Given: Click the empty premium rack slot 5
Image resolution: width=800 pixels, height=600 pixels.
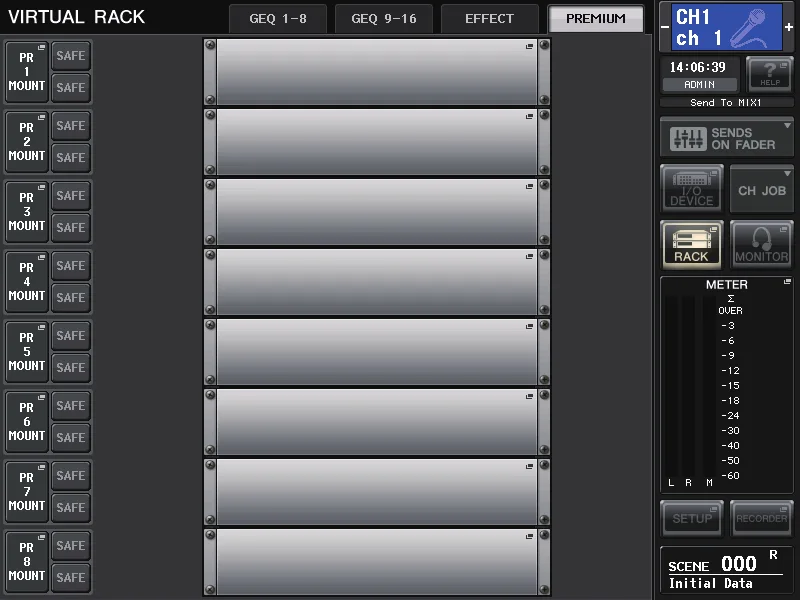Looking at the screenshot, I should 377,351.
